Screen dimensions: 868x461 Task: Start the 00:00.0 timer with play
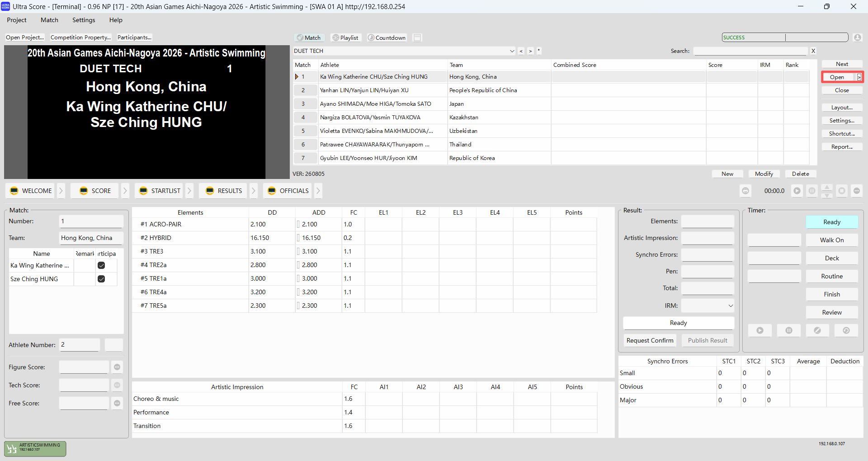pos(797,191)
